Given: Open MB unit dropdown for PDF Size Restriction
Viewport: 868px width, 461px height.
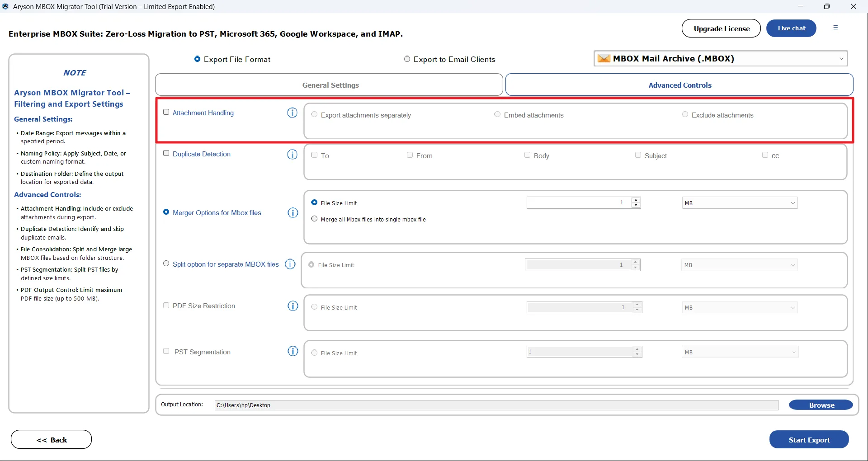Looking at the screenshot, I should point(740,307).
